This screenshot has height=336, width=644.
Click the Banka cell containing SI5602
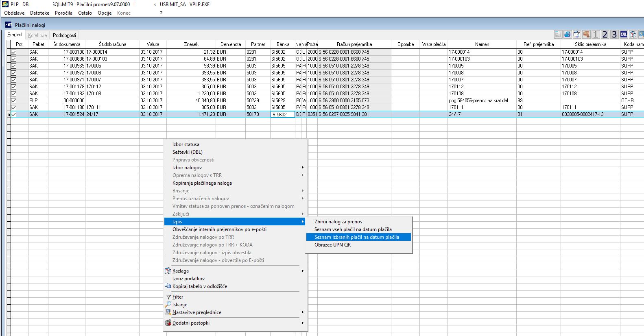click(282, 114)
